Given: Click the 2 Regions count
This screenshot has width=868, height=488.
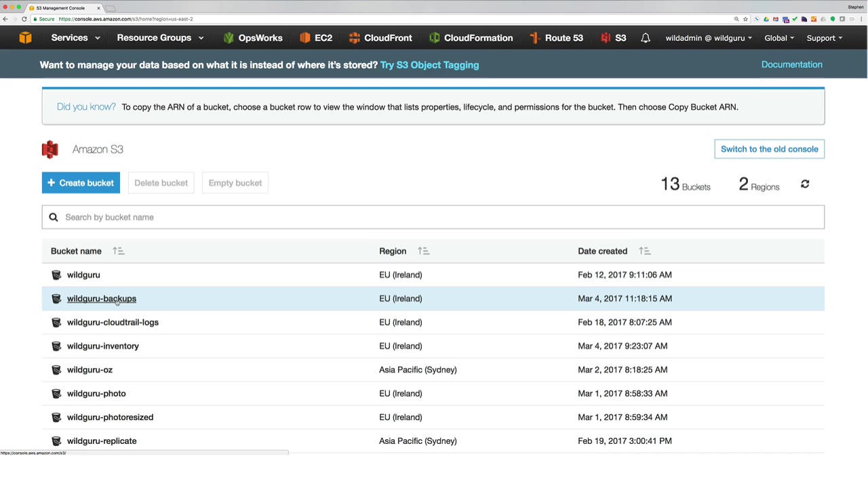Looking at the screenshot, I should click(x=759, y=184).
